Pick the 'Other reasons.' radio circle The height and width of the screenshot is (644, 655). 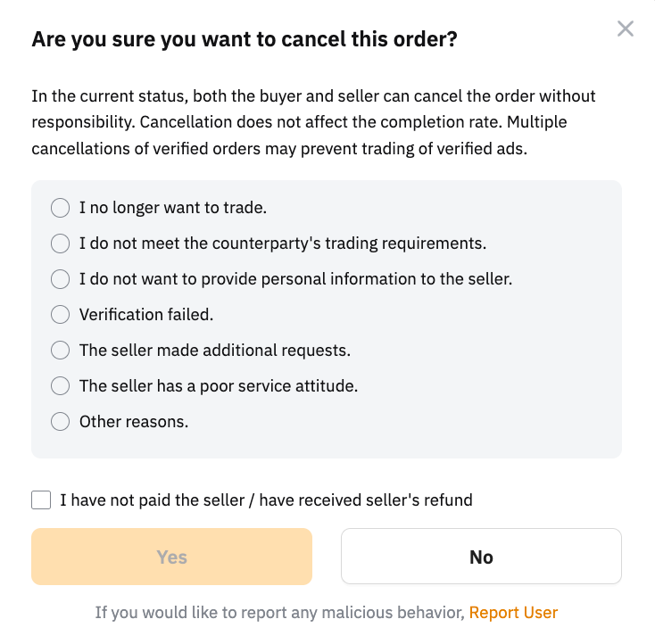60,422
